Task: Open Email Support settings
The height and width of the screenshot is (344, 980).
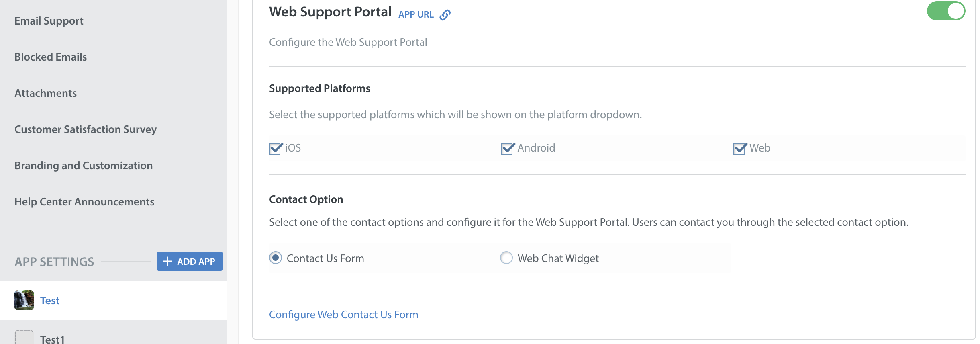Action: [49, 21]
